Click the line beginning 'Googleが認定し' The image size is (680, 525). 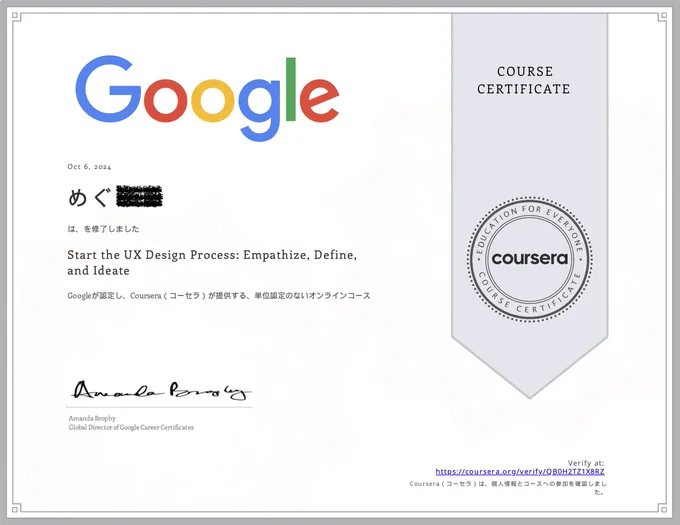pos(219,296)
